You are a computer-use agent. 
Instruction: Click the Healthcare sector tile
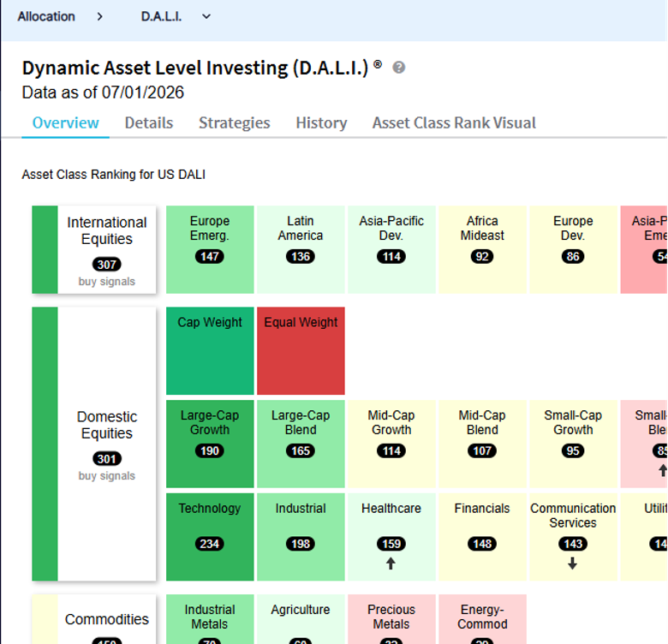tap(391, 537)
